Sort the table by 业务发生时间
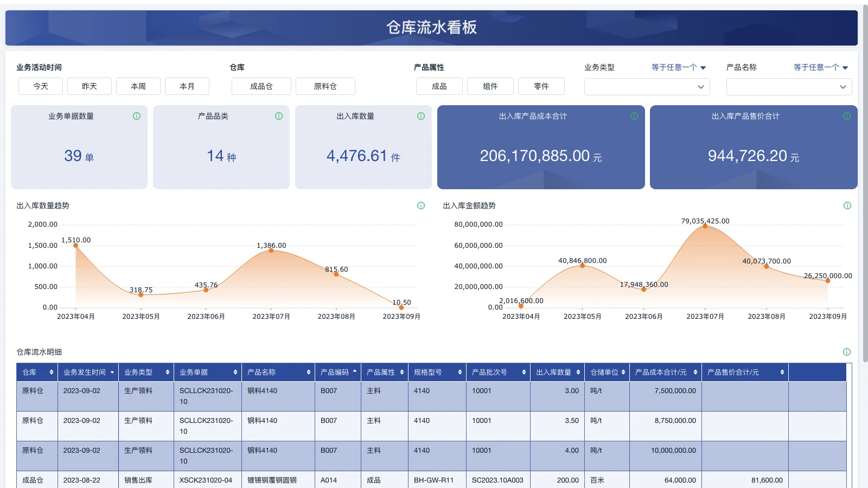The height and width of the screenshot is (488, 868). pyautogui.click(x=113, y=372)
